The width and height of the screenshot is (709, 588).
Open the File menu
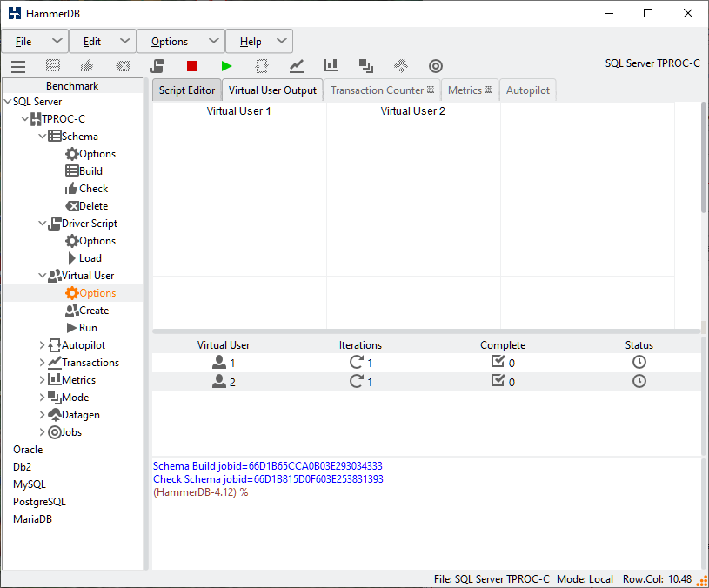35,42
